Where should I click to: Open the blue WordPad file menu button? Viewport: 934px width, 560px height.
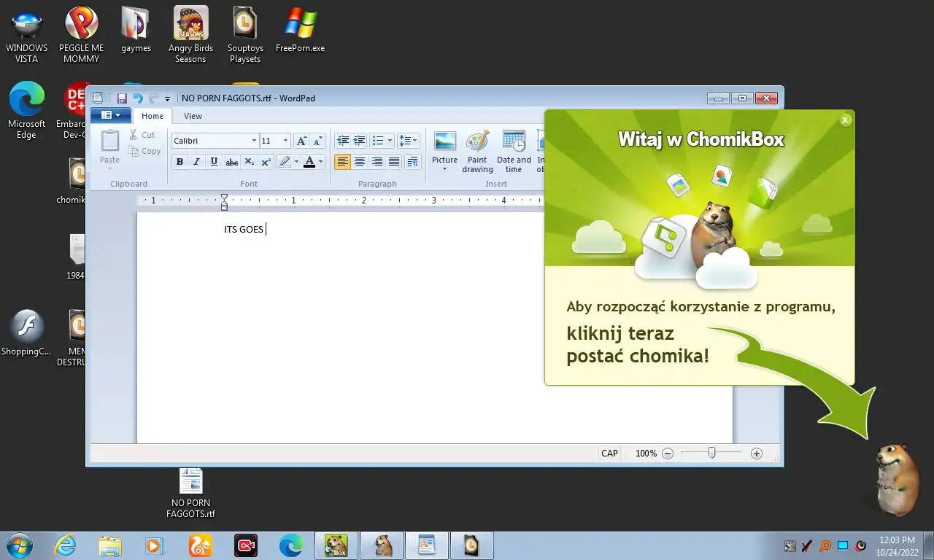pos(111,115)
